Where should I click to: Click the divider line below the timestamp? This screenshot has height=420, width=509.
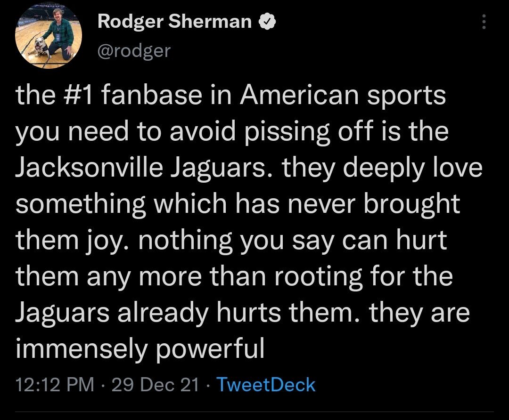pos(254,412)
